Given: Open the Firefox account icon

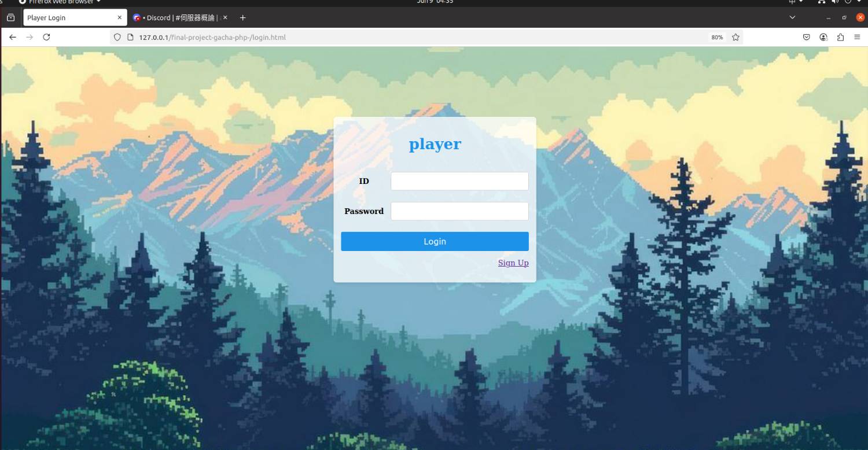Looking at the screenshot, I should point(823,37).
